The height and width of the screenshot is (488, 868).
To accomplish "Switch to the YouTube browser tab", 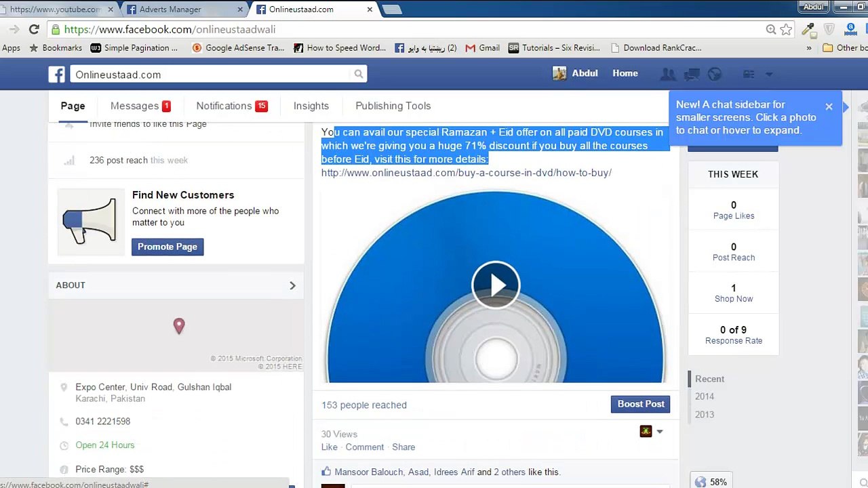I will coord(54,9).
